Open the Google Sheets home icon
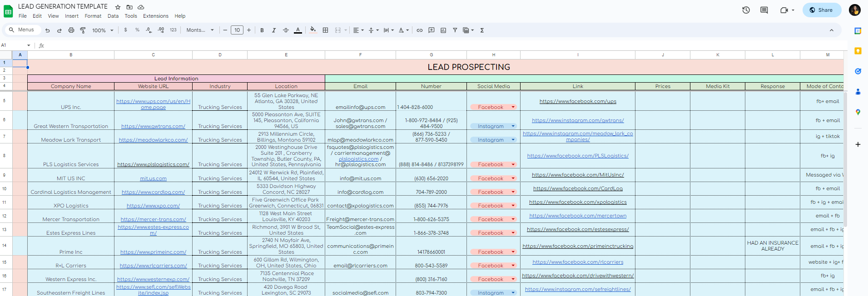This screenshot has height=296, width=868. point(8,11)
